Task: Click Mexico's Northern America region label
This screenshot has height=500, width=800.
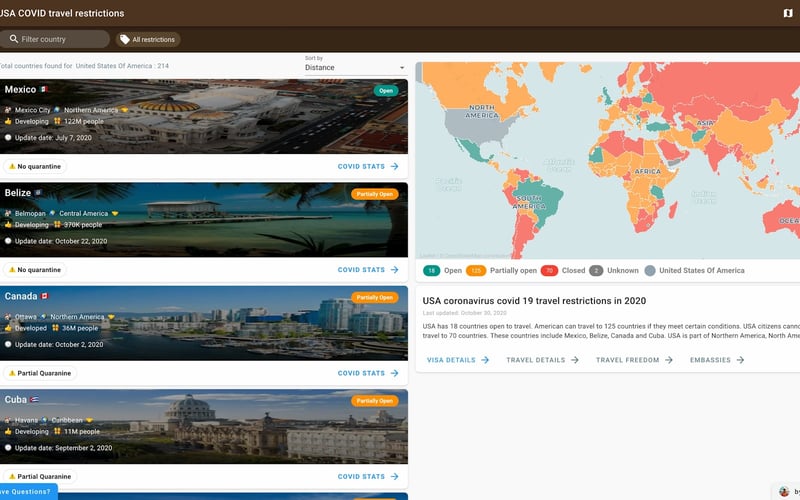Action: [x=91, y=110]
